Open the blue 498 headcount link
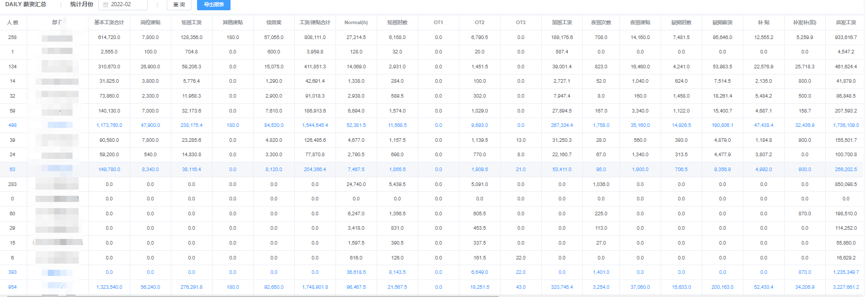This screenshot has width=868, height=297. 12,125
